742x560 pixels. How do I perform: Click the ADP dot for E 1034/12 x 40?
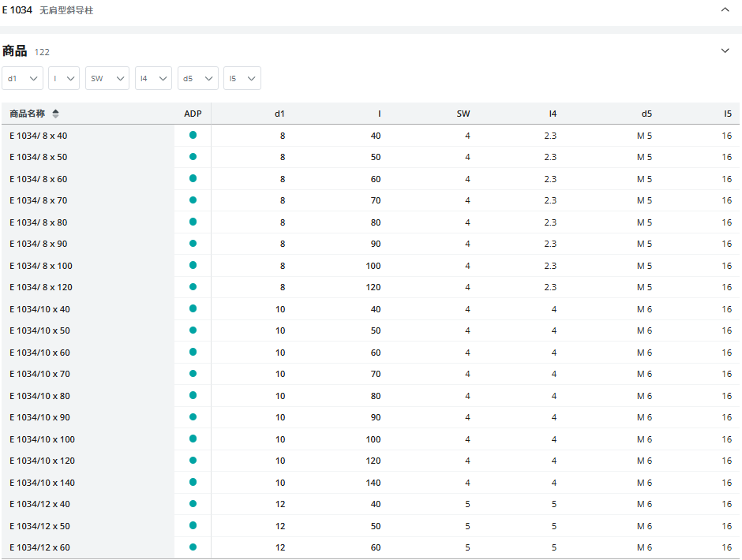[x=193, y=504]
